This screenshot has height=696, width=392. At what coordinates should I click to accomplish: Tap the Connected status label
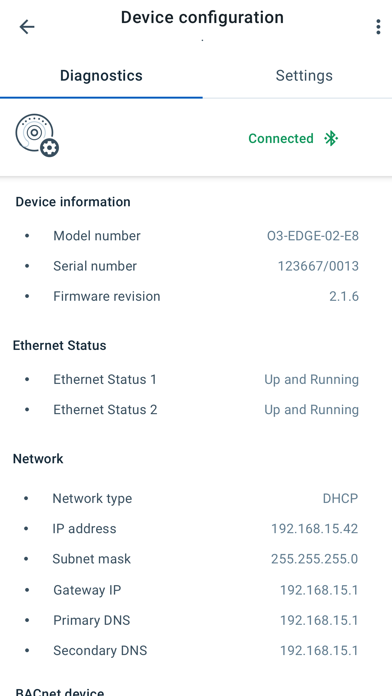[x=281, y=138]
